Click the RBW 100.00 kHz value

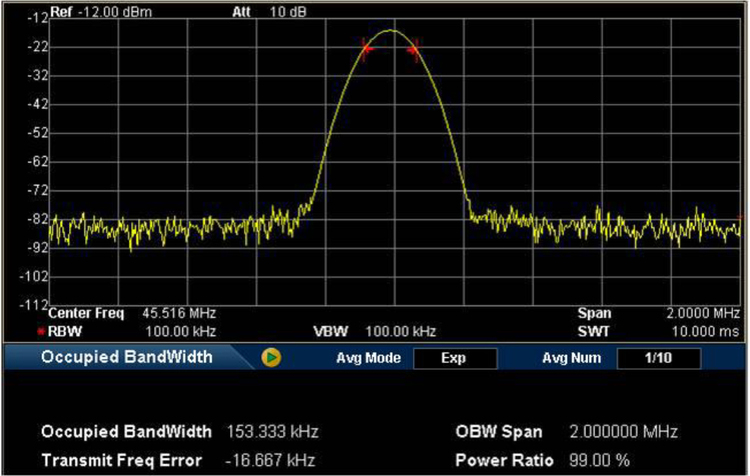[183, 330]
